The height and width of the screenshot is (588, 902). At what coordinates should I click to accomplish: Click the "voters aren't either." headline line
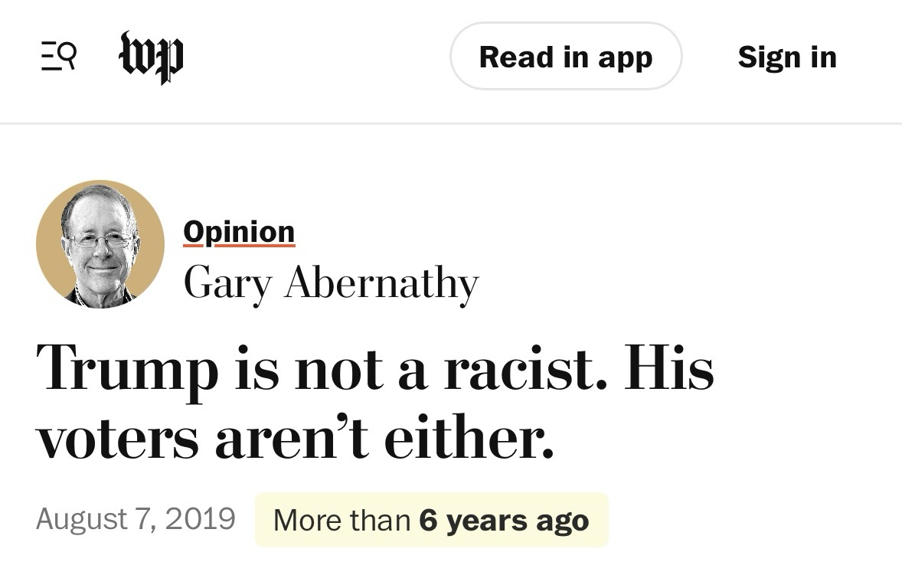[x=296, y=441]
